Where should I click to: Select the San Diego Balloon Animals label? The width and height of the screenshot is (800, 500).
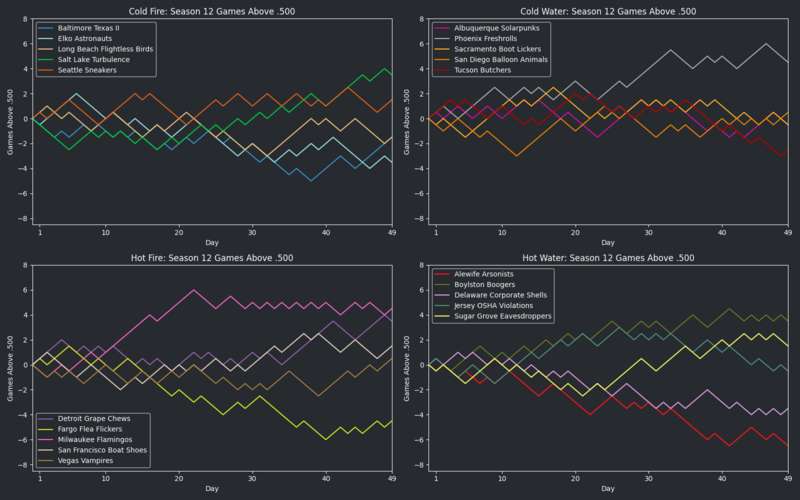(502, 59)
